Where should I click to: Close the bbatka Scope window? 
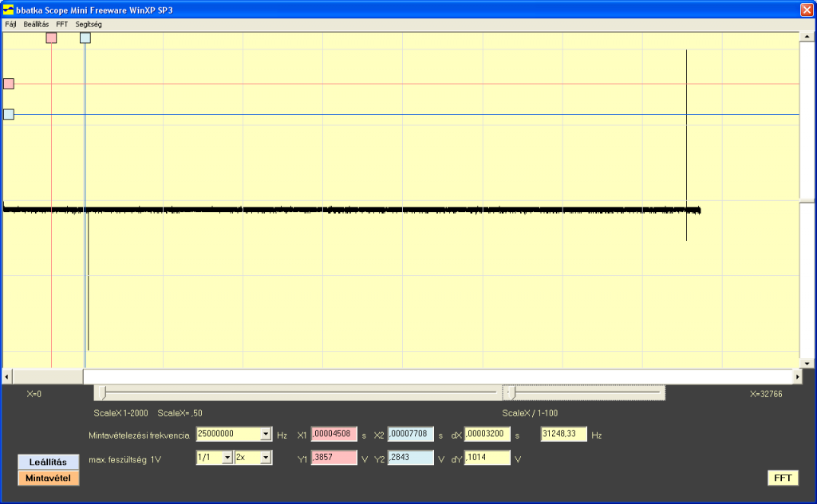pos(806,10)
